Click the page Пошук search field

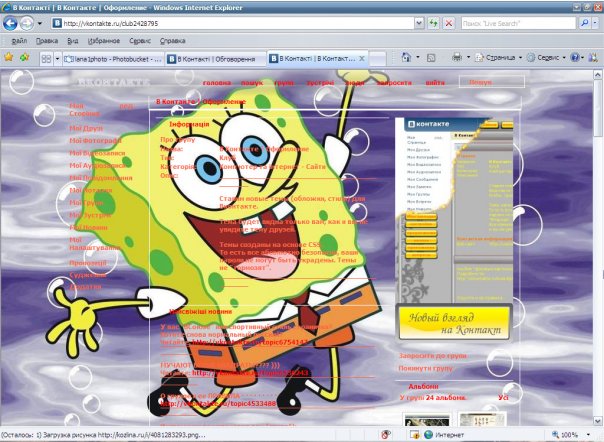[x=492, y=82]
